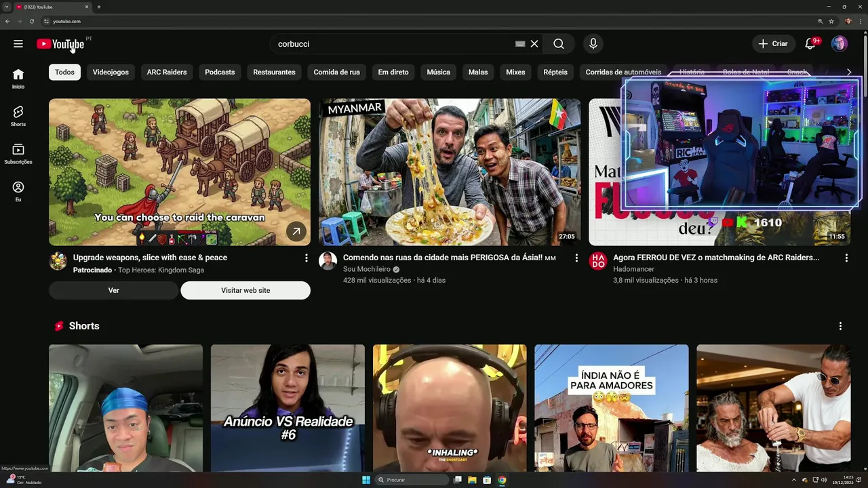868x488 pixels.
Task: Show hidden system tray icons
Action: pos(794,480)
